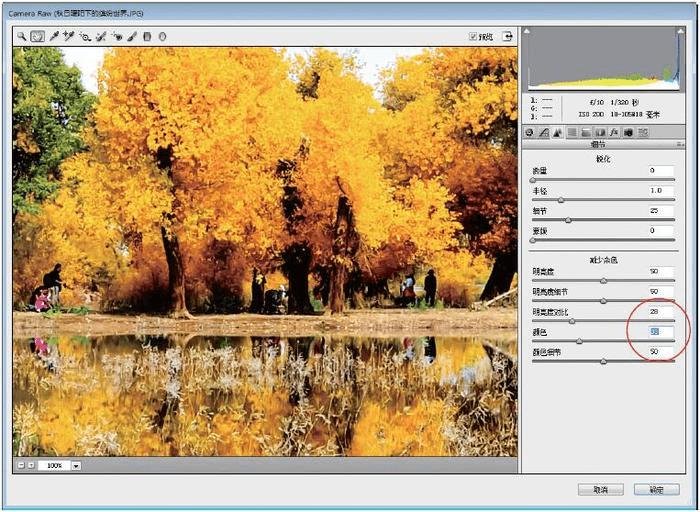700x512 pixels.
Task: Toggle full screen mode icon
Action: coord(508,37)
